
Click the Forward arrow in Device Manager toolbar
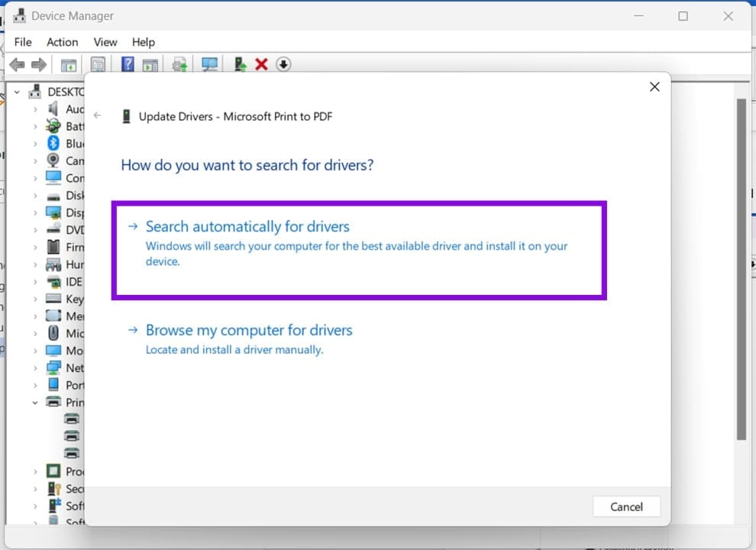[39, 64]
